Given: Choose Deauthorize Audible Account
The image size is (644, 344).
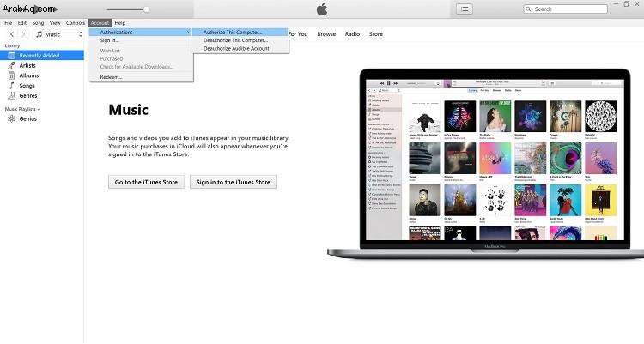Looking at the screenshot, I should coord(240,48).
